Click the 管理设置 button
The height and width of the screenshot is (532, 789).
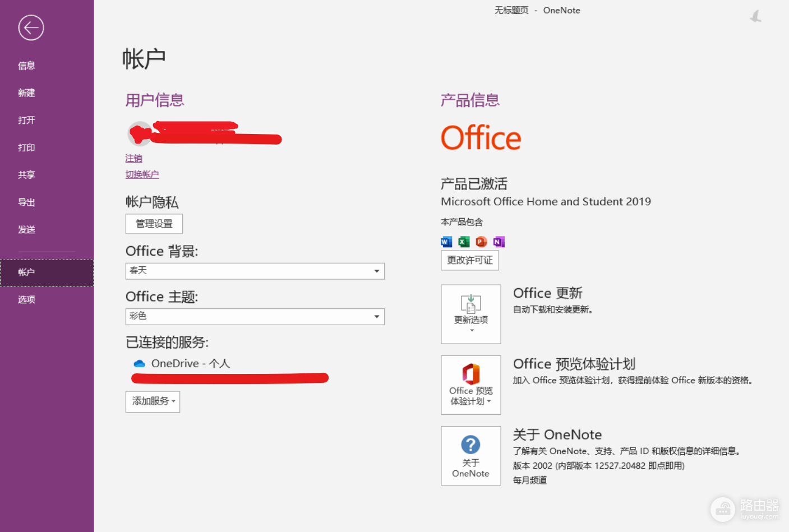(x=154, y=224)
